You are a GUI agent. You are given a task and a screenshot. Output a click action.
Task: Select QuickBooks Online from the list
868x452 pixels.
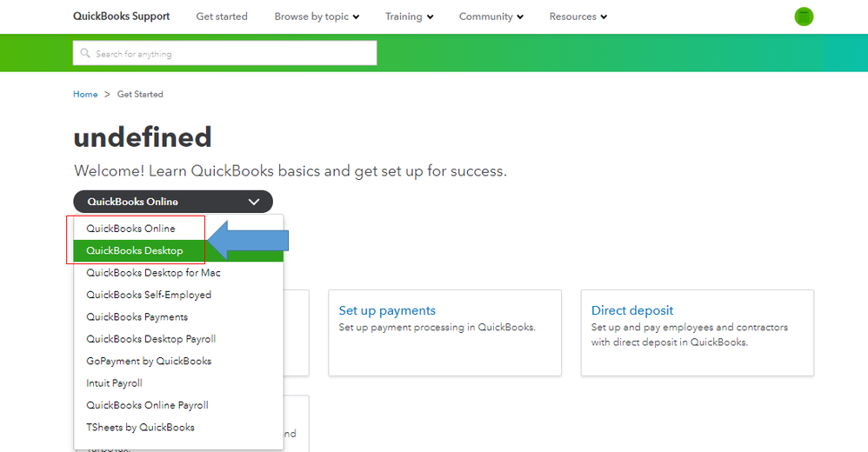[178, 229]
